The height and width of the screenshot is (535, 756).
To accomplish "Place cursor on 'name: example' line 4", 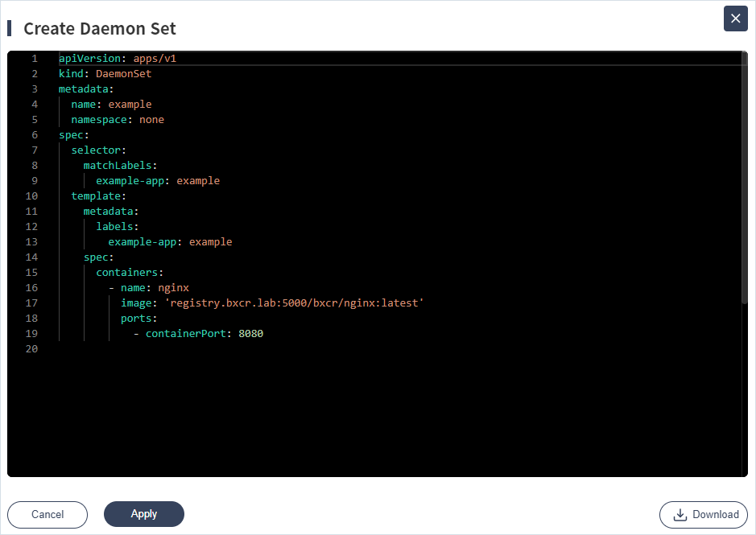I will [111, 104].
